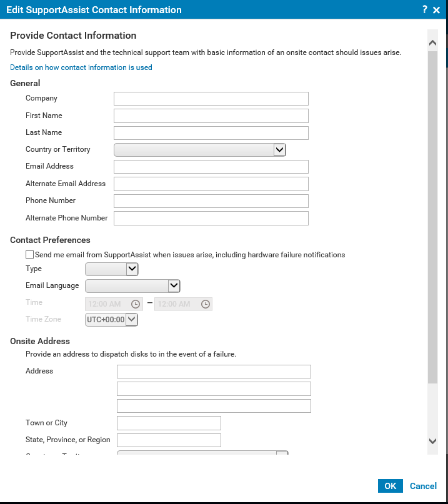The image size is (448, 504).
Task: Click the Cancel link
Action: [423, 485]
